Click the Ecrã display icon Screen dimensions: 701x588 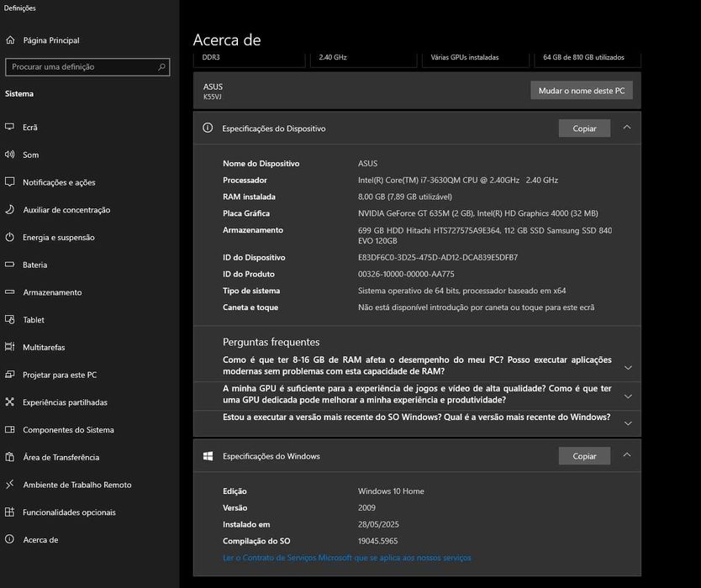pos(10,128)
